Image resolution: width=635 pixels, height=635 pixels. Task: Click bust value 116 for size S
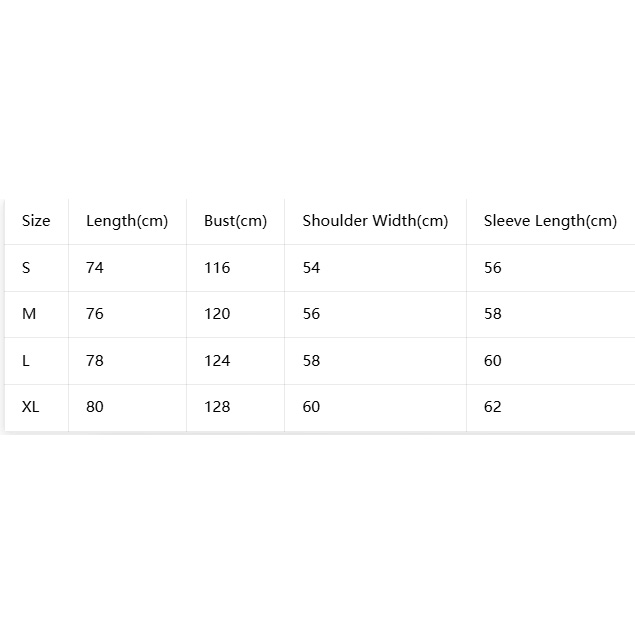217,268
